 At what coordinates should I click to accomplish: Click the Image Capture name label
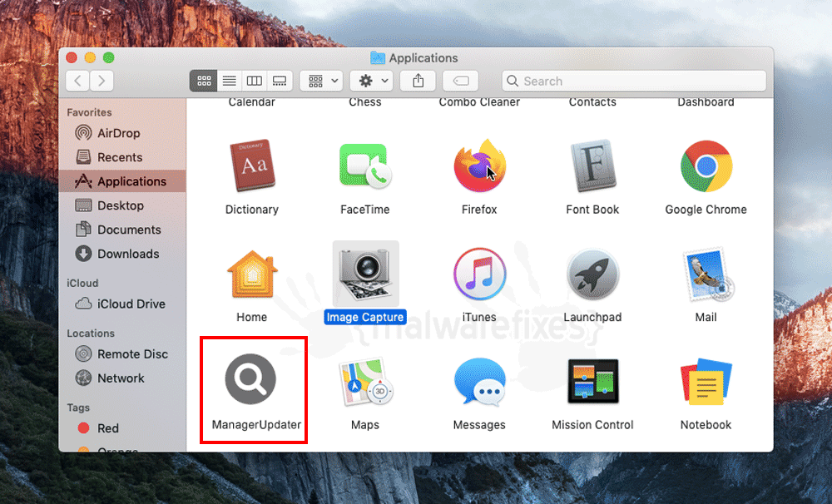(365, 317)
